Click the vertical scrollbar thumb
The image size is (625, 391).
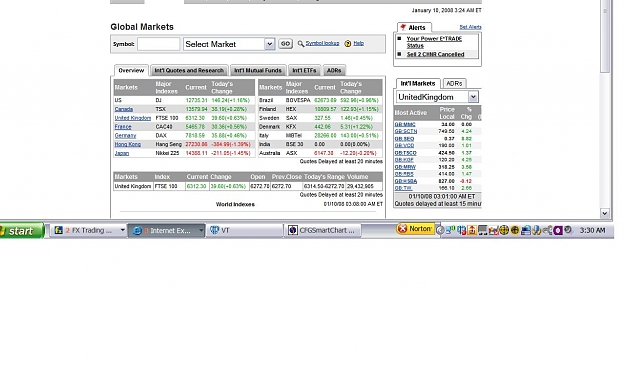pos(604,36)
